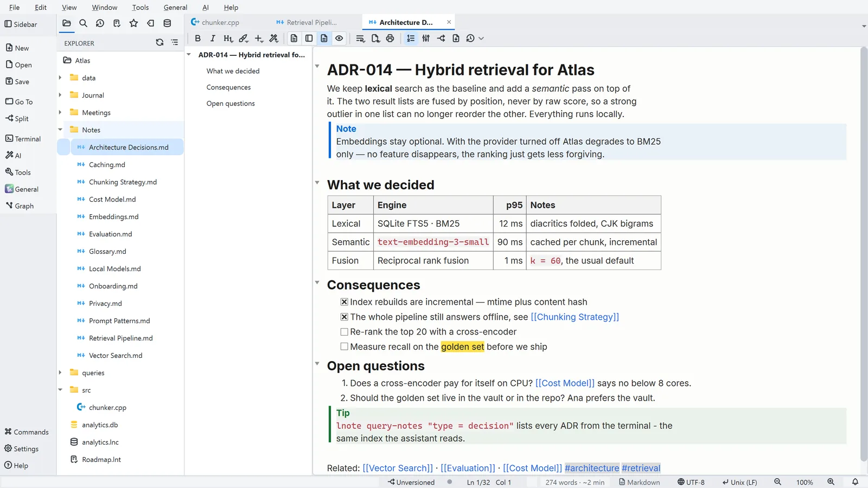Open the heading level picker

point(228,38)
